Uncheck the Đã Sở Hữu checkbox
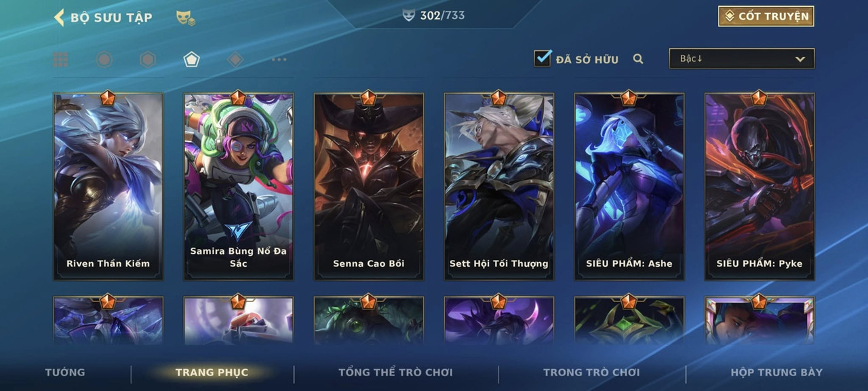Viewport: 868px width, 391px height. 542,58
